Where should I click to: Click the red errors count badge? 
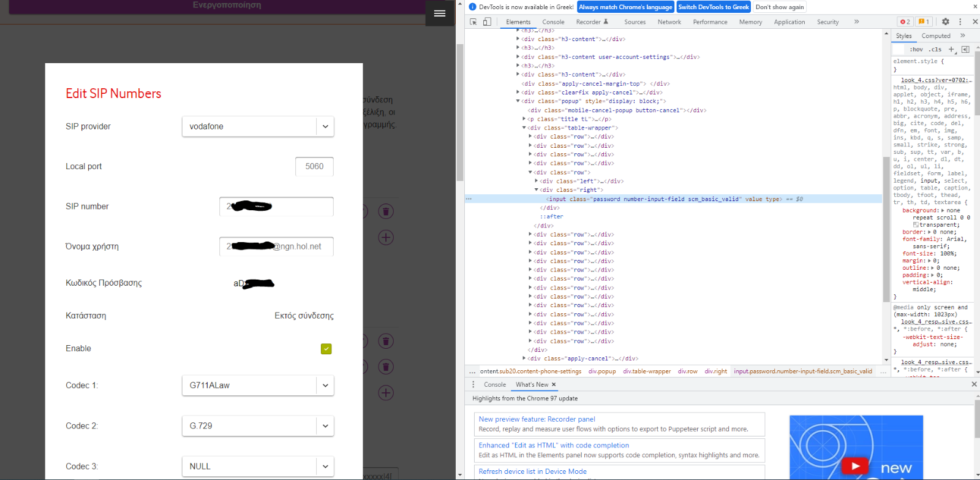(x=905, y=21)
